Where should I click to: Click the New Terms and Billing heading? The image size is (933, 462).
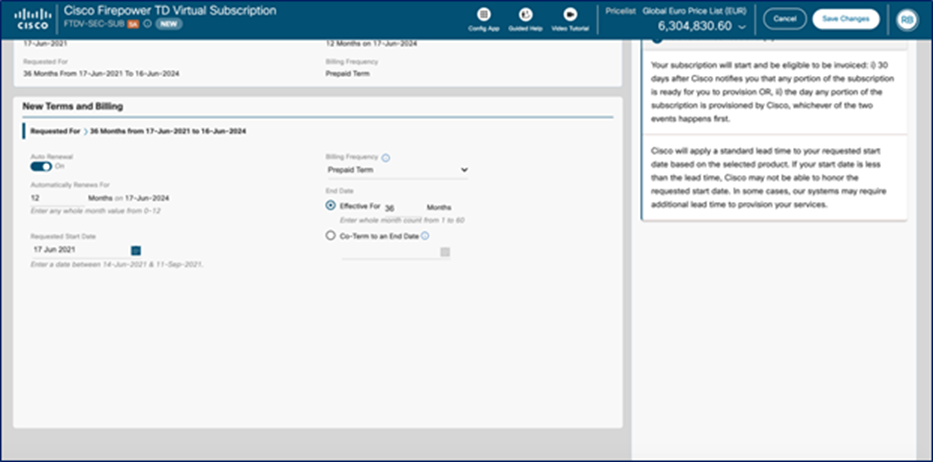[73, 107]
